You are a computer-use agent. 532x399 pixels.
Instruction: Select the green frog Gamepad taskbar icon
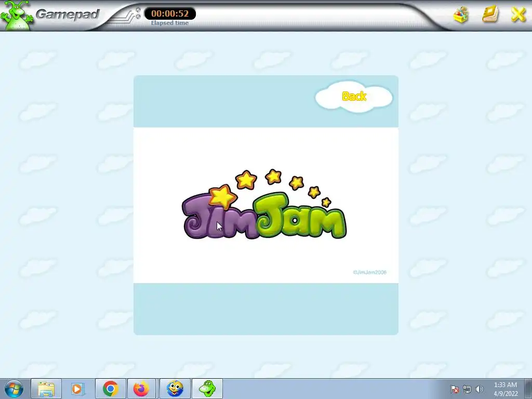click(207, 389)
